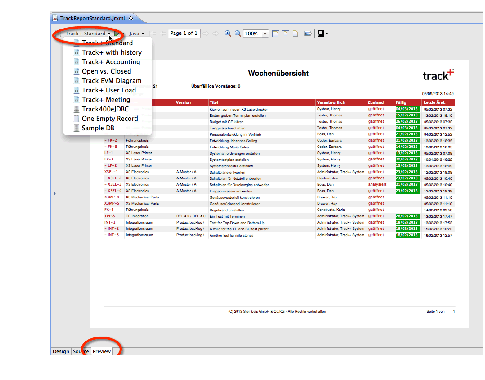Open the zoom percentage combo box
The image size is (485, 380).
tap(255, 33)
